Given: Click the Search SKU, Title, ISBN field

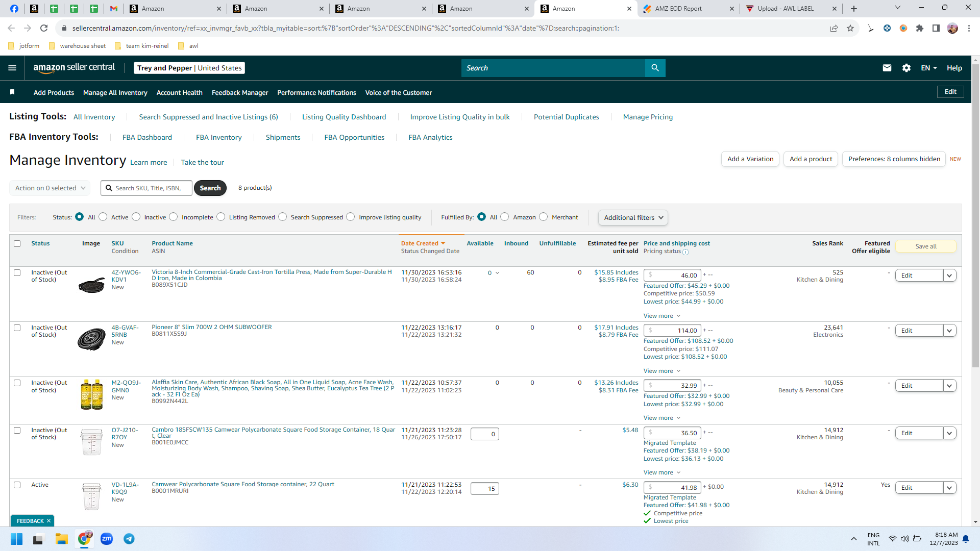Looking at the screenshot, I should (146, 188).
